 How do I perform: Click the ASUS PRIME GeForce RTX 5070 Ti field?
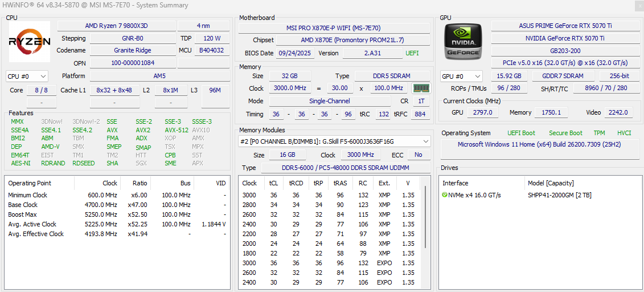coord(565,26)
